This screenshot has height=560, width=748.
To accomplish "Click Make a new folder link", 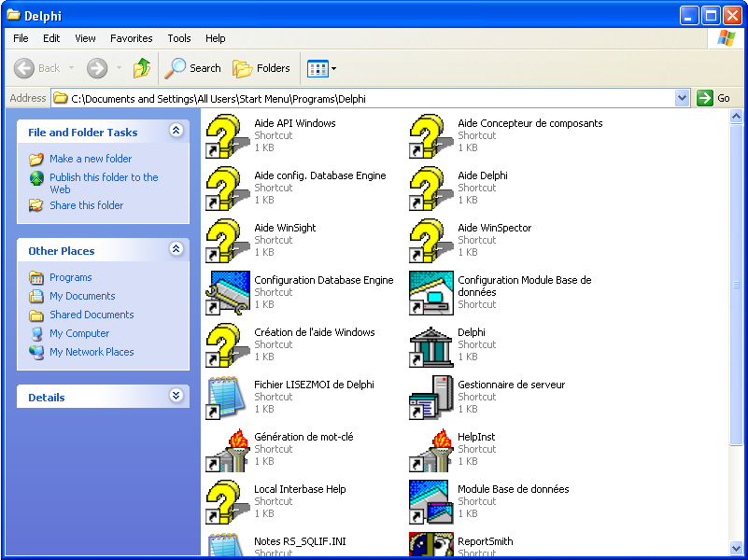I will click(x=91, y=159).
